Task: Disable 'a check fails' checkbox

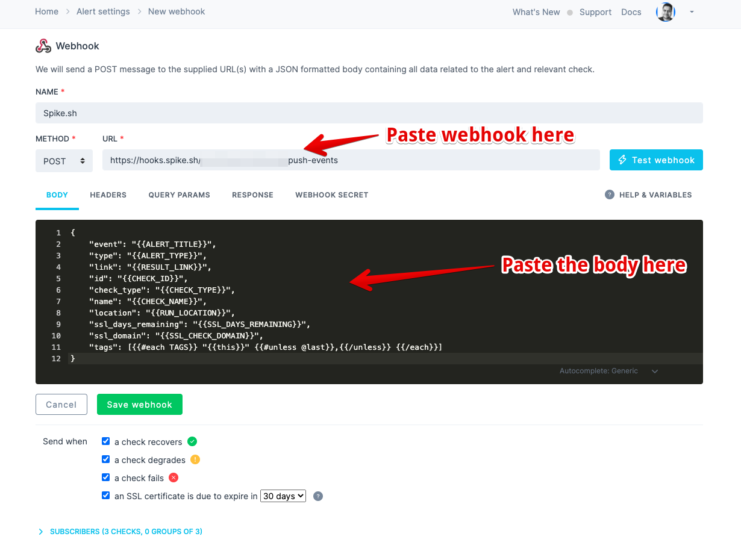Action: click(x=106, y=478)
